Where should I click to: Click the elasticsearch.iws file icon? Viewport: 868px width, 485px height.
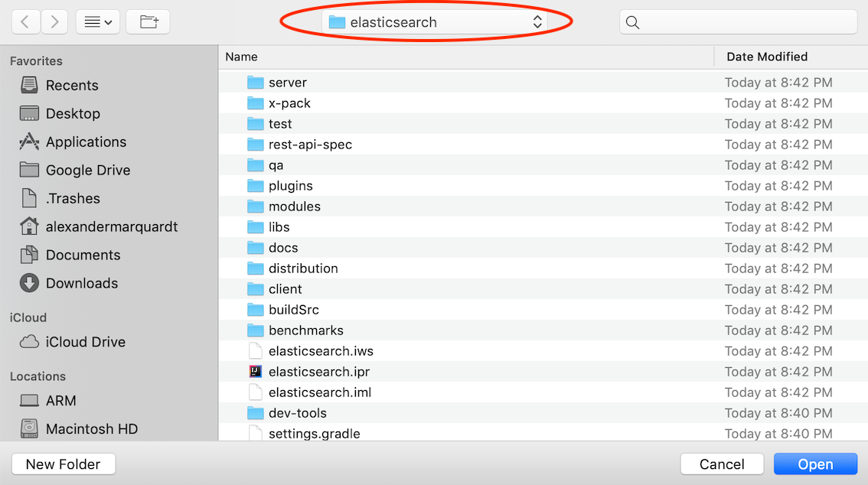coord(255,350)
